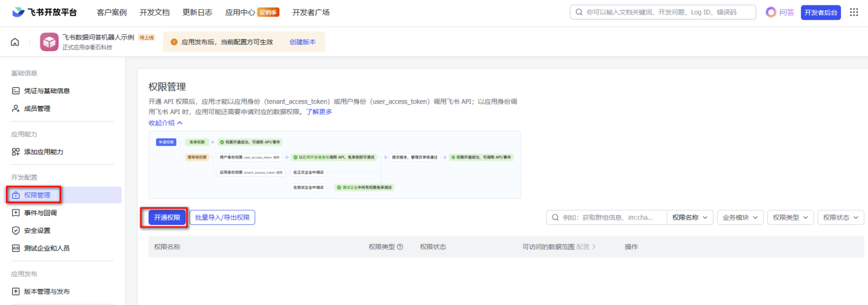Click the 开发者后台 button
Screen dimensions: 868x305
(821, 12)
